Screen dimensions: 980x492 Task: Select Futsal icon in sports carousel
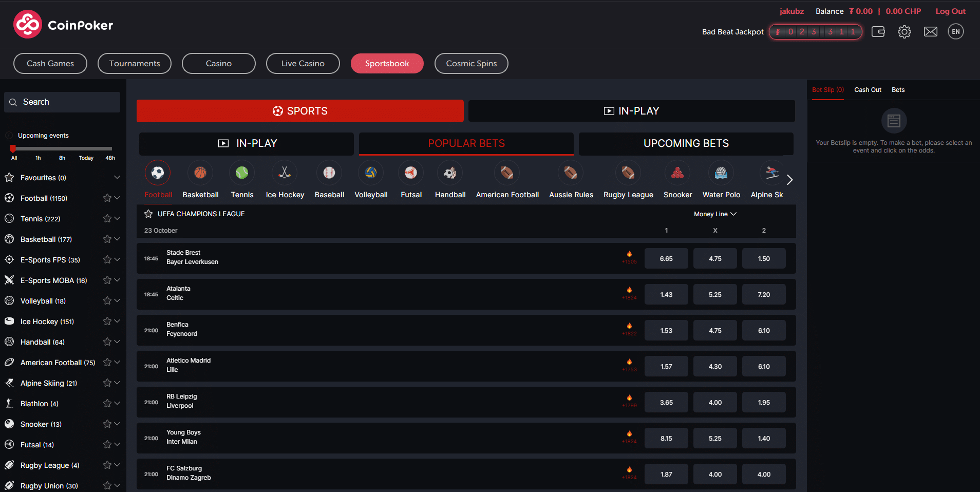coord(411,173)
